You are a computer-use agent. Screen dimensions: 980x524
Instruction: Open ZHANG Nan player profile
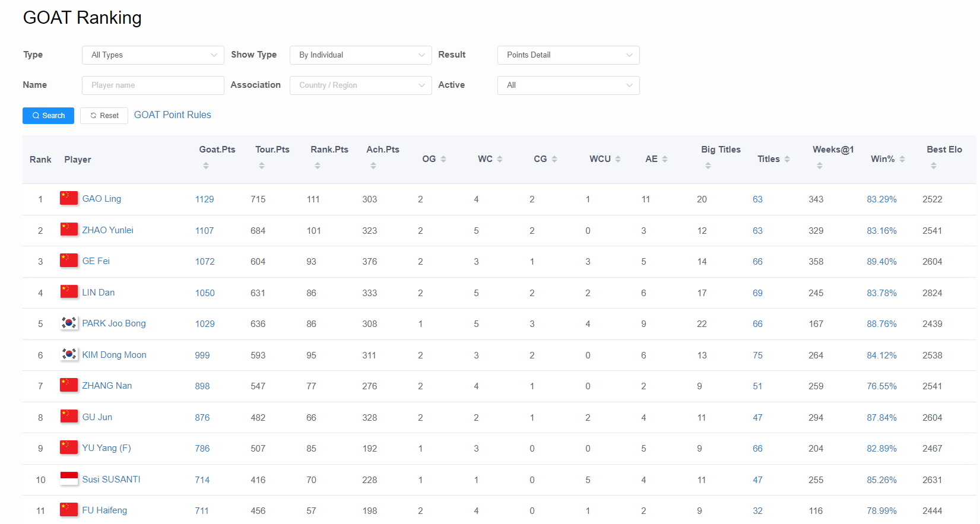[x=107, y=386]
